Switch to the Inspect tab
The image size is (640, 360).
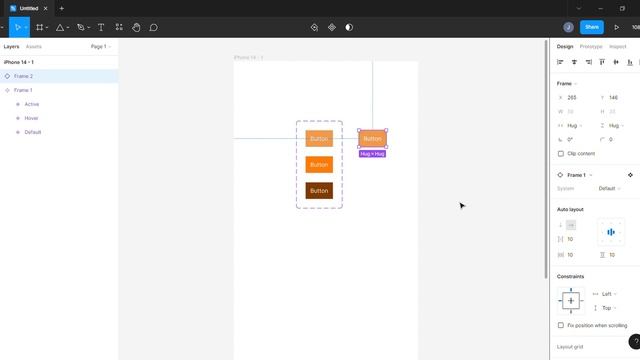pos(617,47)
